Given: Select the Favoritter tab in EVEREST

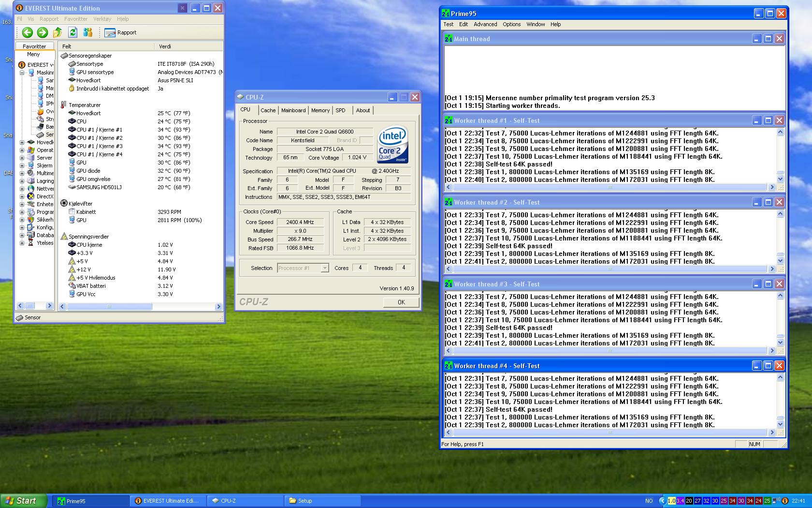Looking at the screenshot, I should pyautogui.click(x=34, y=46).
